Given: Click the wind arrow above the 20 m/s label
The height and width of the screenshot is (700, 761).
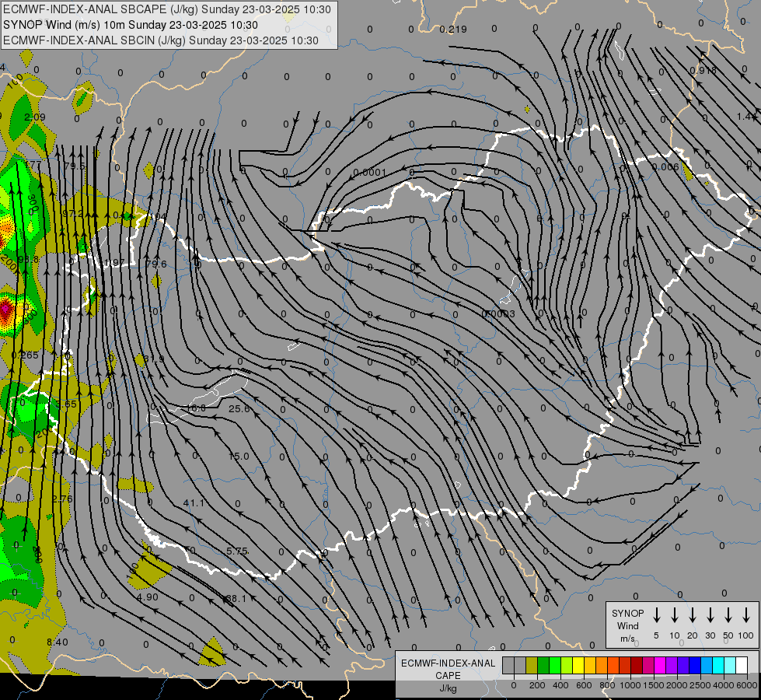Looking at the screenshot, I should click(693, 615).
